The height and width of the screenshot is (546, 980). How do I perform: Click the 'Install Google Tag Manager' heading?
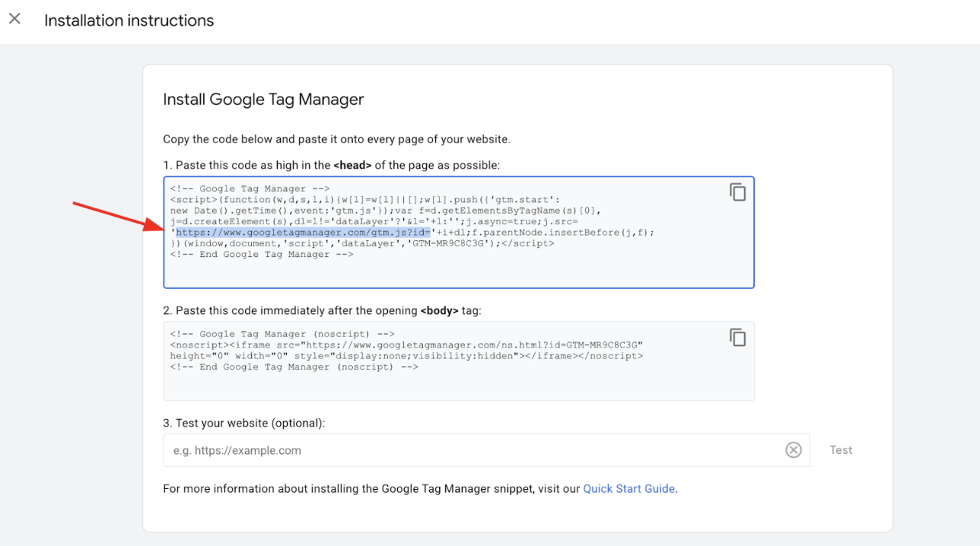point(263,99)
